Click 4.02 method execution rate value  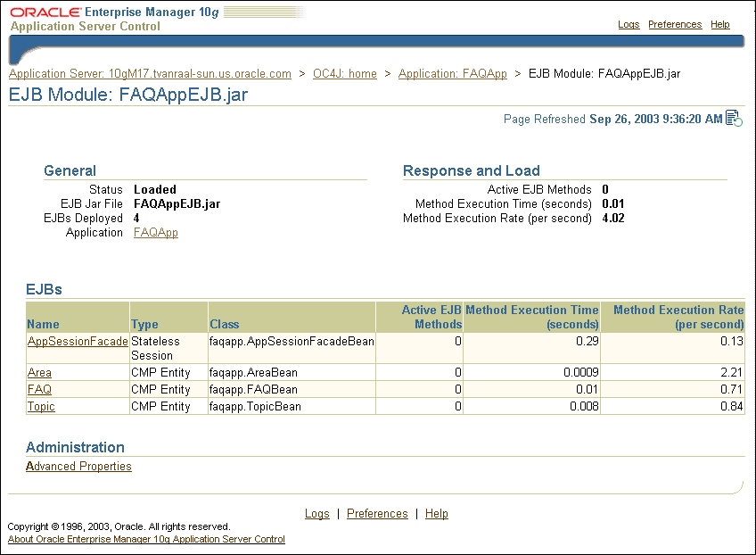tap(613, 218)
